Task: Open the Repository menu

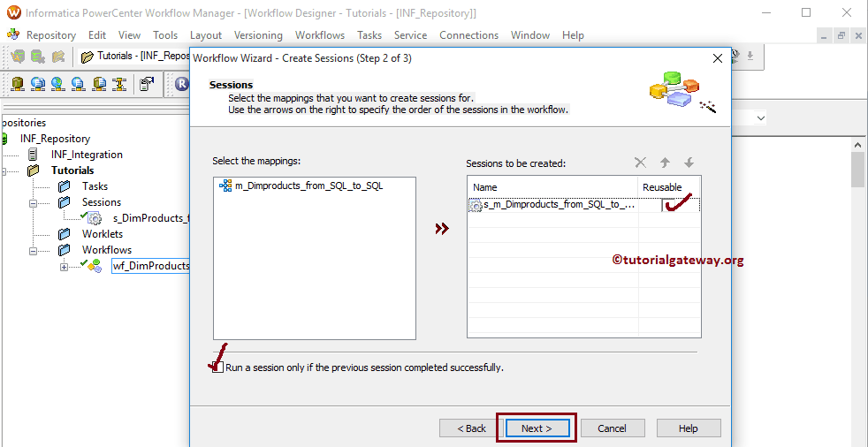Action: click(x=51, y=34)
